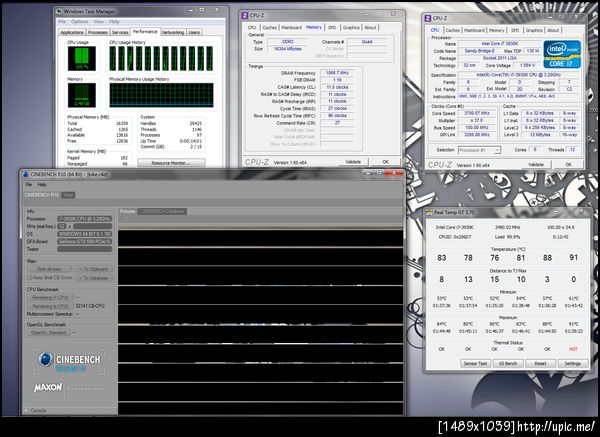Click Real Temp XS Bench button
Image resolution: width=600 pixels, height=437 pixels.
tap(508, 364)
